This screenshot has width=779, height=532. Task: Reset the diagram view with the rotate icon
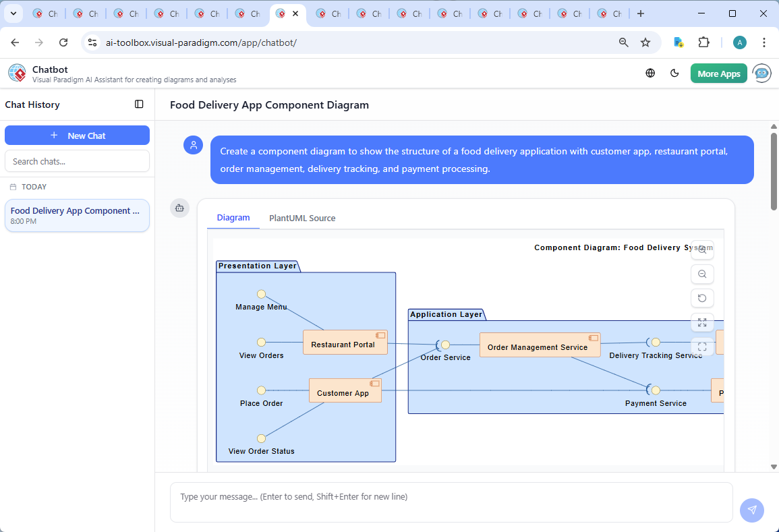pyautogui.click(x=702, y=298)
